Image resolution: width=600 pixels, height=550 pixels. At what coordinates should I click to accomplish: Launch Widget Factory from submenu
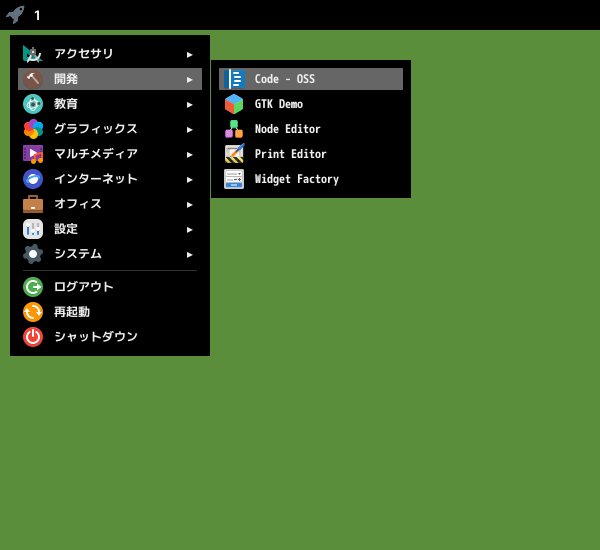(x=311, y=179)
